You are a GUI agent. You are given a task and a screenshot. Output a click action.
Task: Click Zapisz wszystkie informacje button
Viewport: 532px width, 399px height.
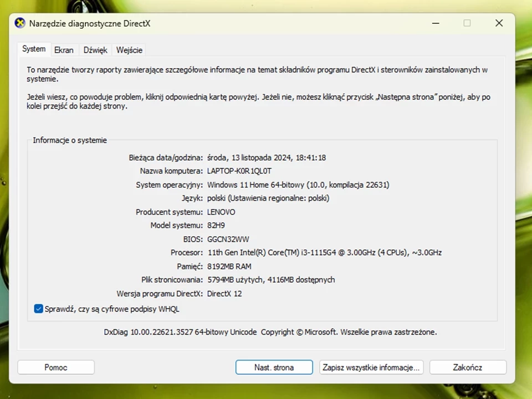click(371, 367)
